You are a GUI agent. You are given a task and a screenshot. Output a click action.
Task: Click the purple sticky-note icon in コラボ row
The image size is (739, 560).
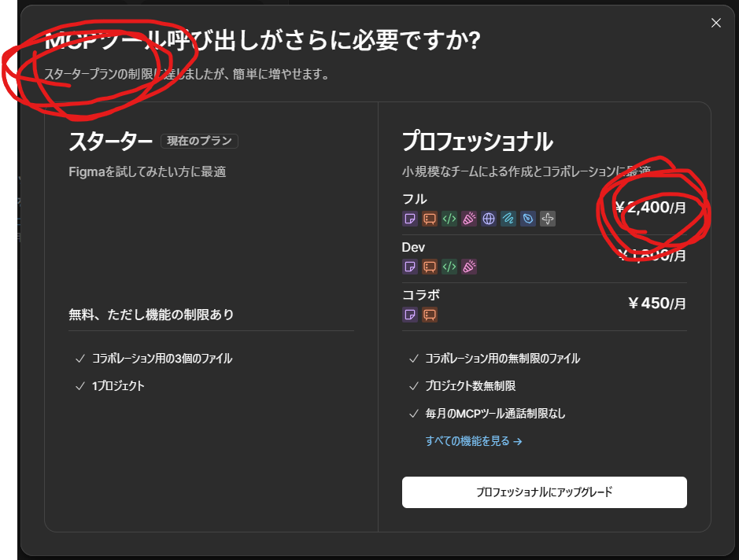(410, 315)
